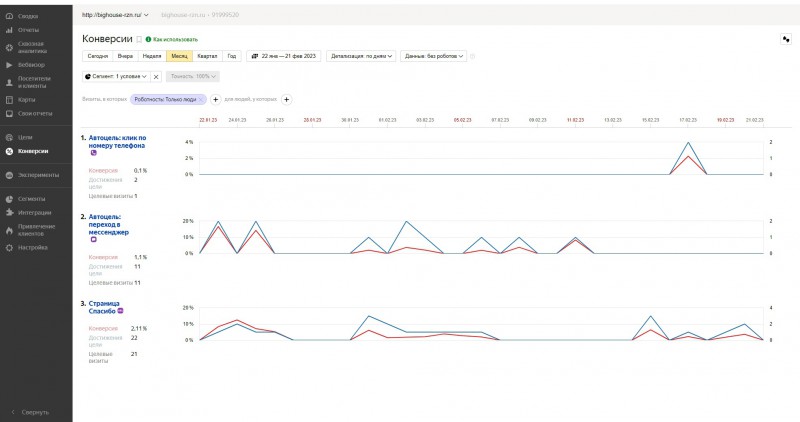Open Привлечение клиентов section
The image size is (800, 422).
36,230
